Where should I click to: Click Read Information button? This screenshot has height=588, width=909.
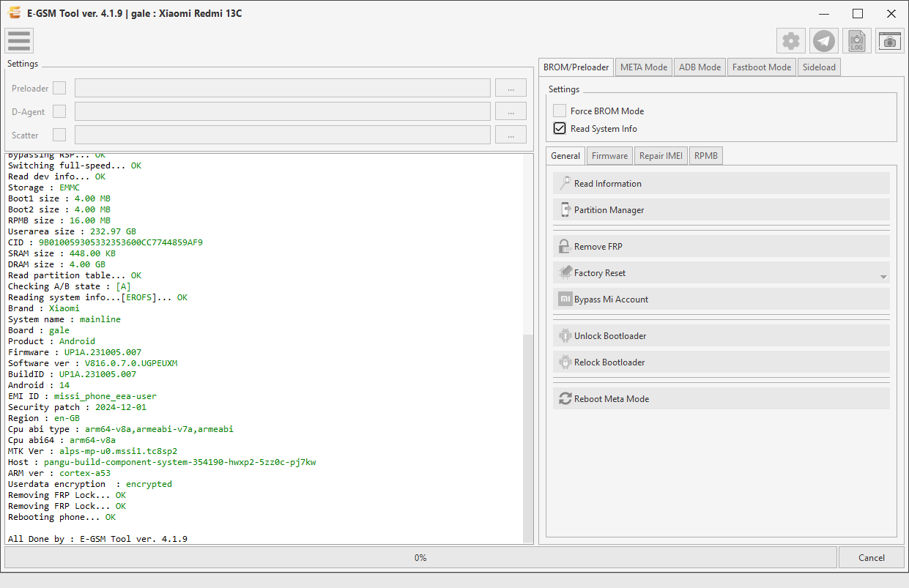click(721, 184)
